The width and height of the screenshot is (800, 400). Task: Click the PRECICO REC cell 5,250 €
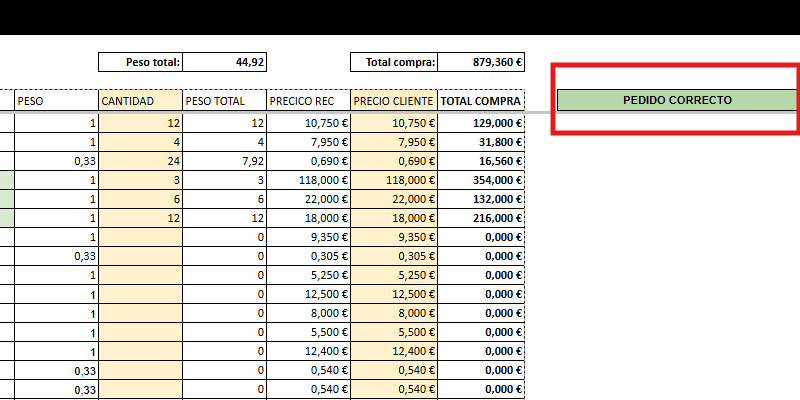point(309,275)
